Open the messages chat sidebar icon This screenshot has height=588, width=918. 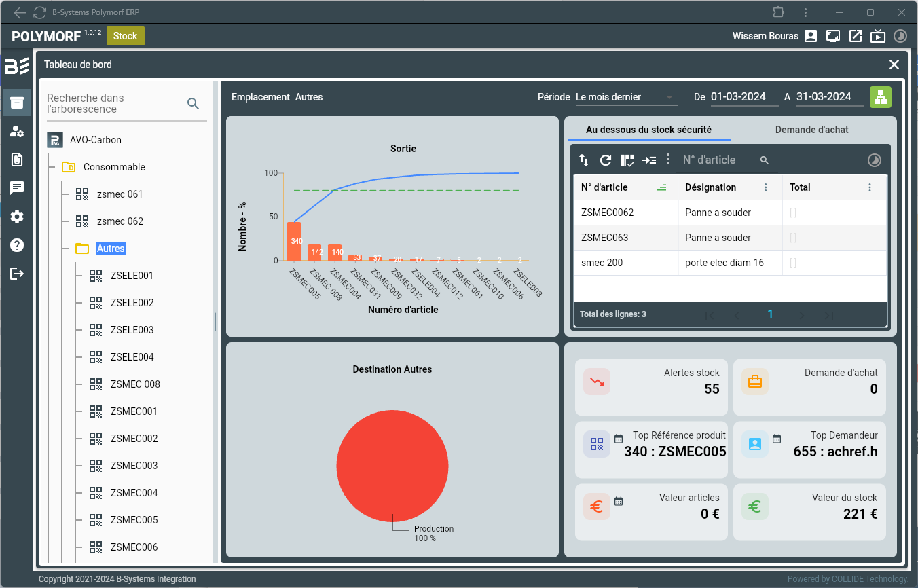coord(17,188)
